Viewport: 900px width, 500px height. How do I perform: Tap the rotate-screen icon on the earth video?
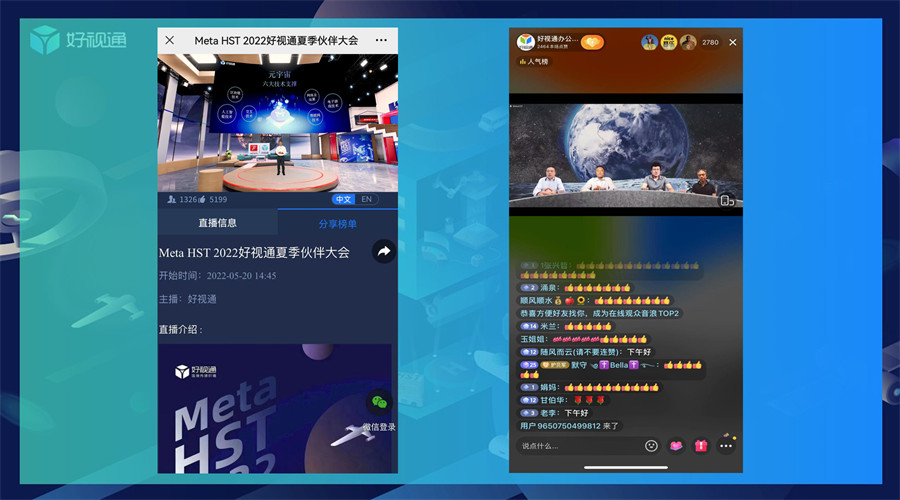pos(727,200)
